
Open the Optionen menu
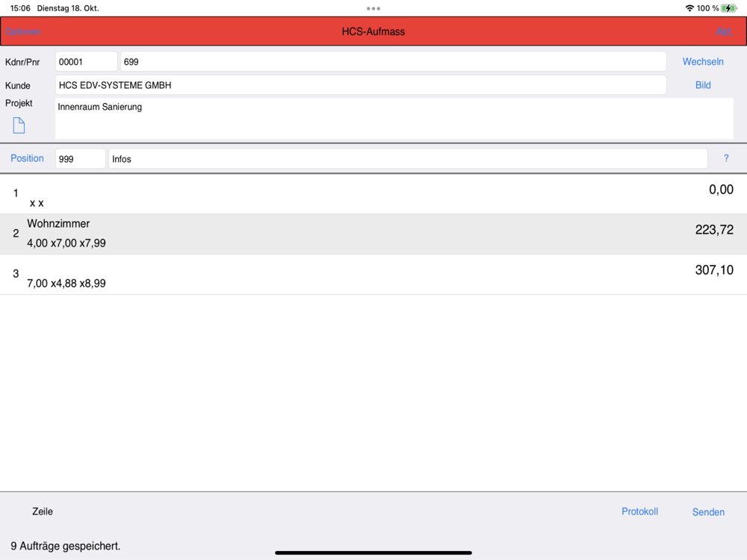(x=23, y=32)
